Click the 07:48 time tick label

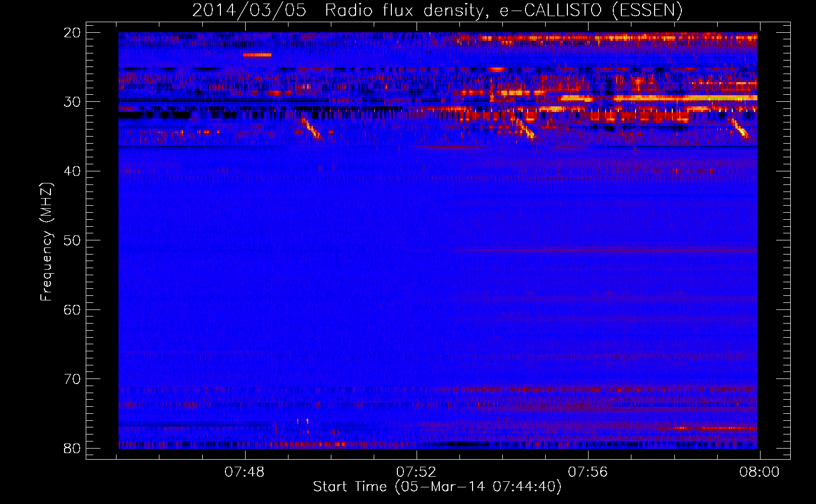click(245, 472)
